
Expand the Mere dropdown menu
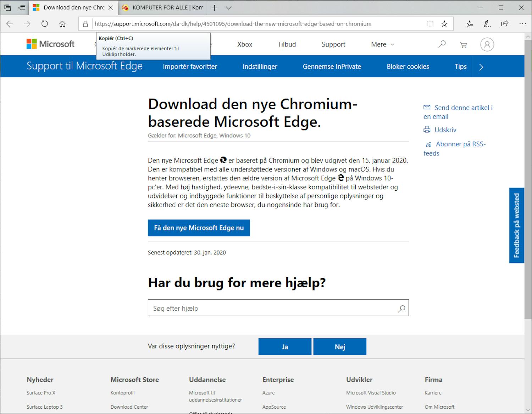coord(383,44)
